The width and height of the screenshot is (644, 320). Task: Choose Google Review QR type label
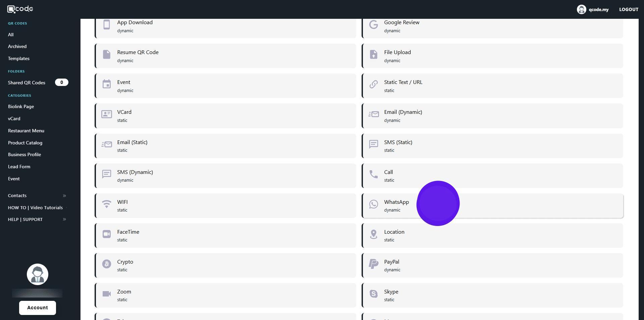click(402, 22)
